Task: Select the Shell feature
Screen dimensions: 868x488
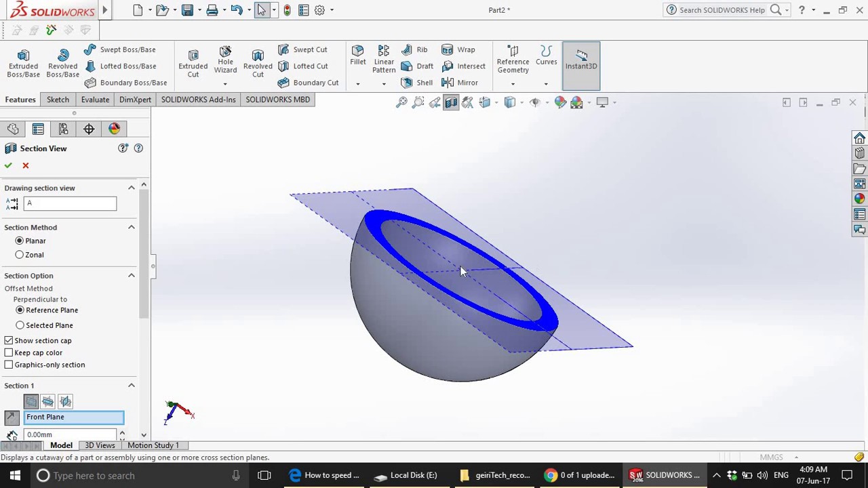Action: [417, 83]
